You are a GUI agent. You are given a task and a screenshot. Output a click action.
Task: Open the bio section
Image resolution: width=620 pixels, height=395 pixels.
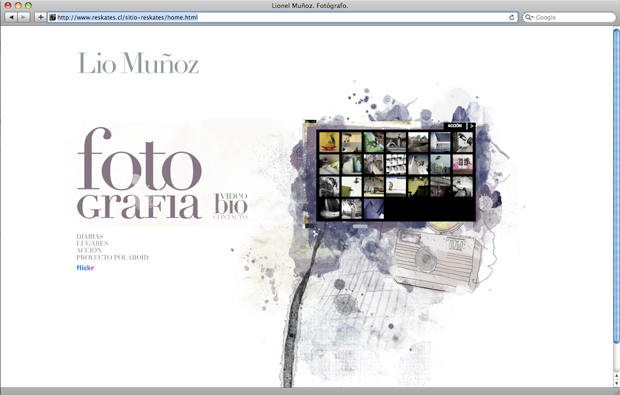231,206
